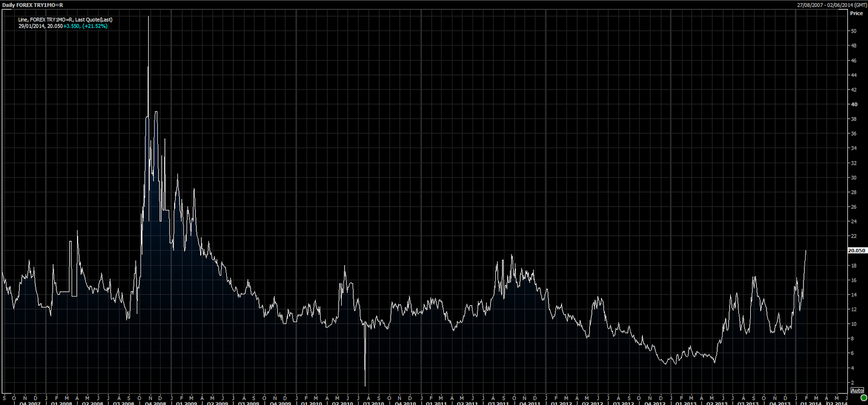Click the date range 27/08/2007 - 02/06/2014 text
Image resolution: width=868 pixels, height=405 pixels.
[x=831, y=5]
